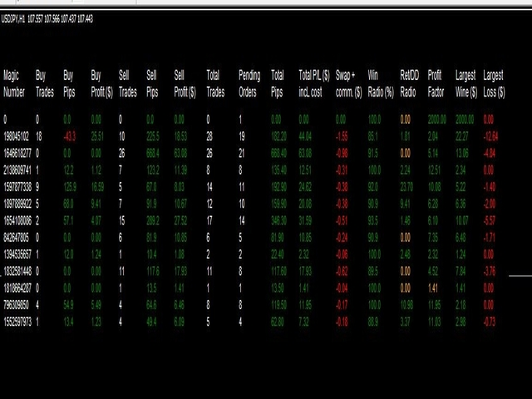Select magic number 1832581448
The width and height of the screenshot is (532, 399).
pyautogui.click(x=17, y=272)
